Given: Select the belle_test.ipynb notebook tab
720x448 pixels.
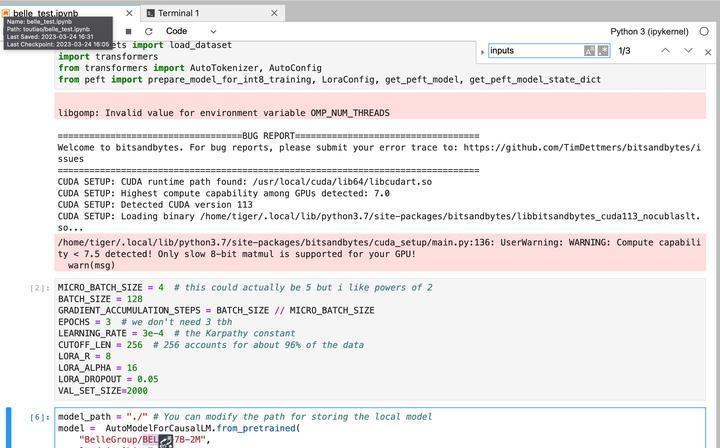Looking at the screenshot, I should click(x=50, y=13).
